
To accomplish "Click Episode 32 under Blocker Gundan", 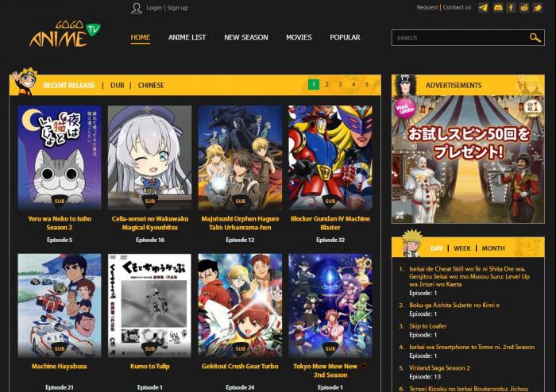I will 330,240.
